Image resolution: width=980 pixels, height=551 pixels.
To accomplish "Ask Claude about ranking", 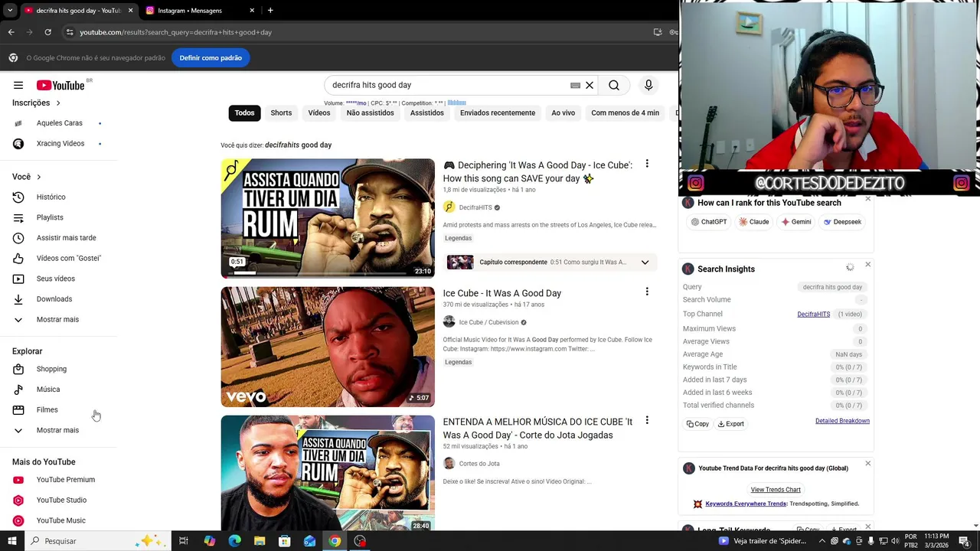I will [x=754, y=222].
